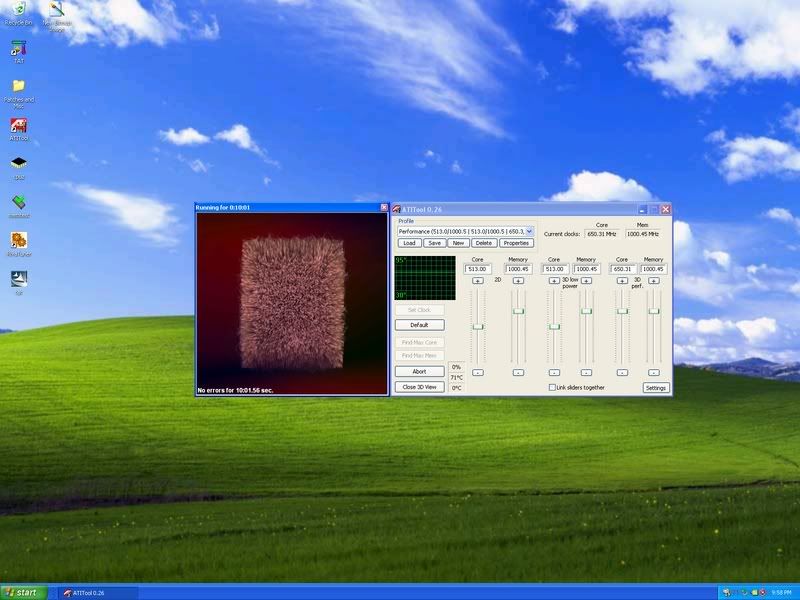Screen dimensions: 800x600
Task: Decrease 3D perf. Memory with minus button
Action: 654,372
